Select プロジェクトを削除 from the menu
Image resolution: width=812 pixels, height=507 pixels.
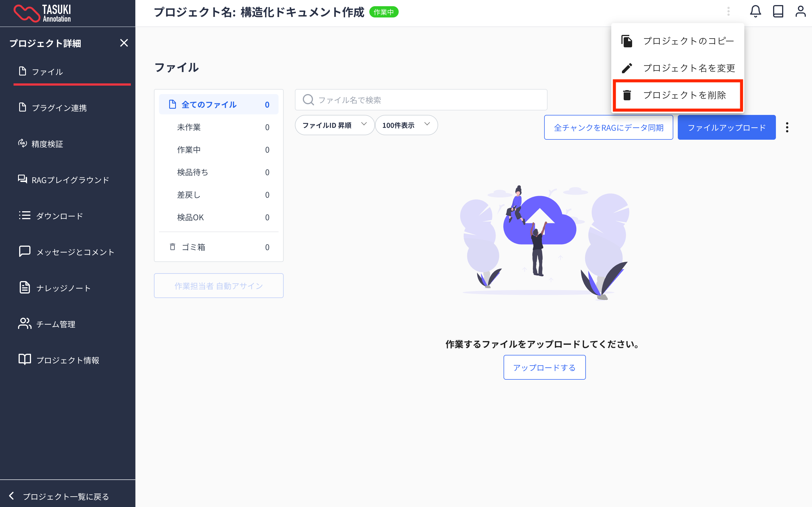click(684, 95)
